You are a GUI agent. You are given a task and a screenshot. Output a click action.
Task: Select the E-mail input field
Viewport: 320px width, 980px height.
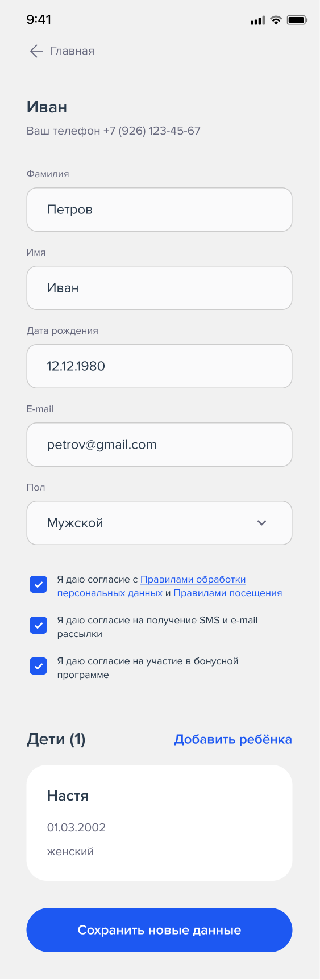159,445
